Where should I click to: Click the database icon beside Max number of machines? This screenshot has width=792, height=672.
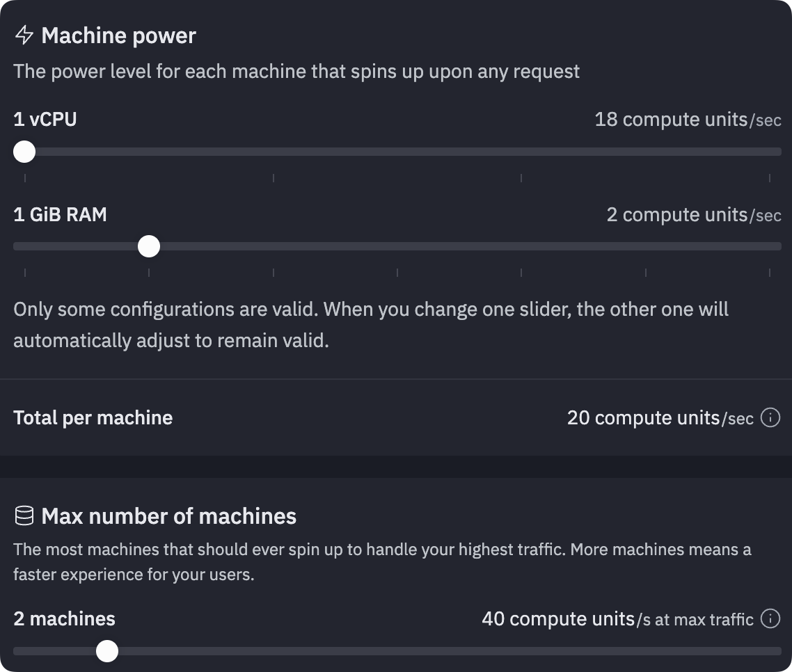click(x=25, y=516)
